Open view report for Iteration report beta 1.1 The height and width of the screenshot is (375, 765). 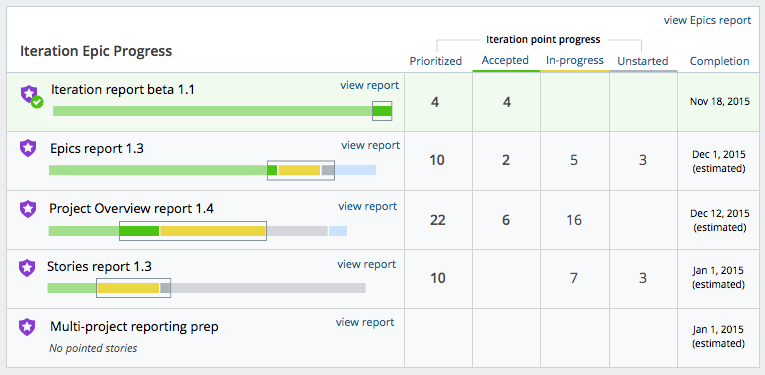pyautogui.click(x=369, y=85)
